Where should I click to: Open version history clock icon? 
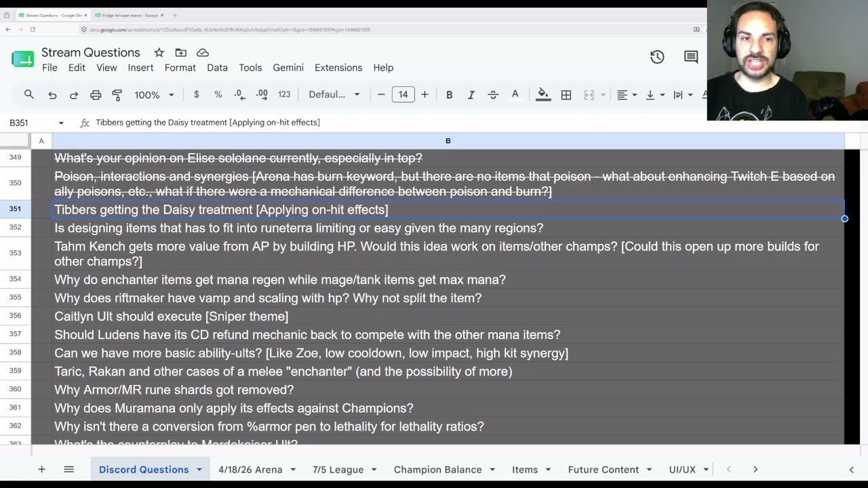tap(657, 58)
